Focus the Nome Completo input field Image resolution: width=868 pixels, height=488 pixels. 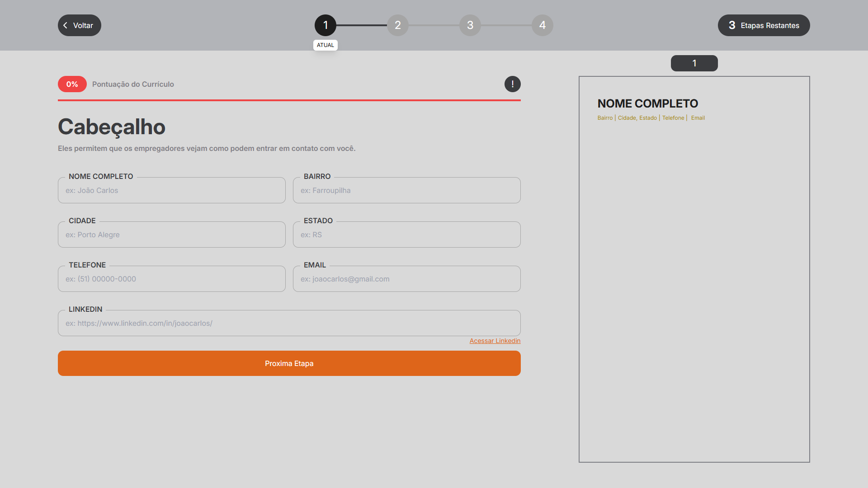click(x=172, y=190)
